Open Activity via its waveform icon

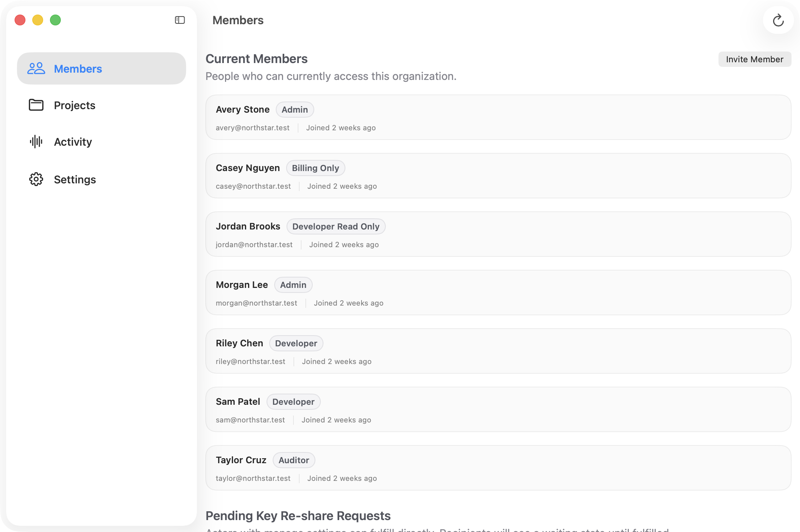[x=36, y=141]
